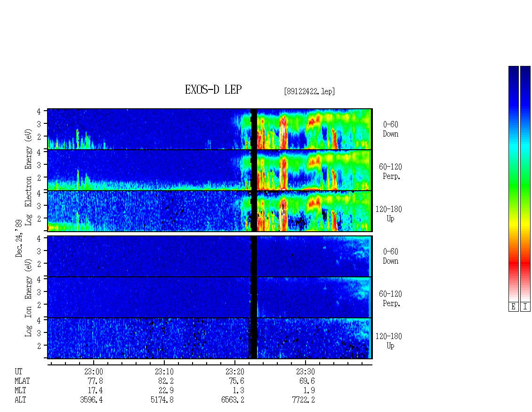This screenshot has width=532, height=412.
Task: Click the MLT value '1.9'
Action: click(x=309, y=391)
